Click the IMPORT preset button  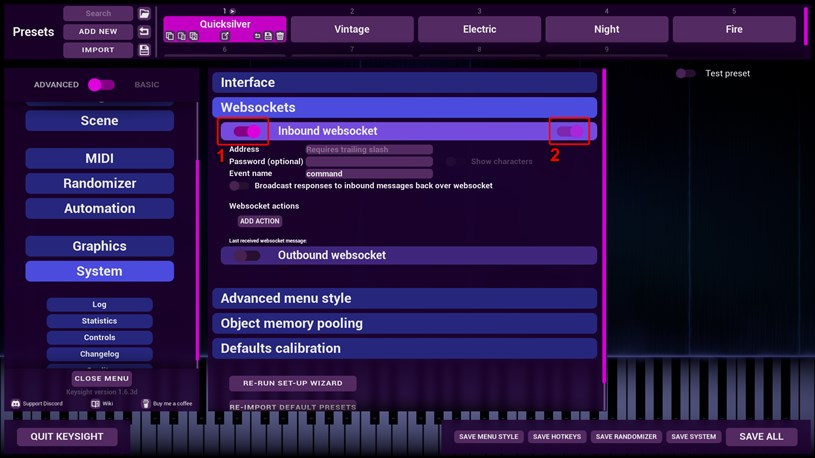click(x=98, y=50)
